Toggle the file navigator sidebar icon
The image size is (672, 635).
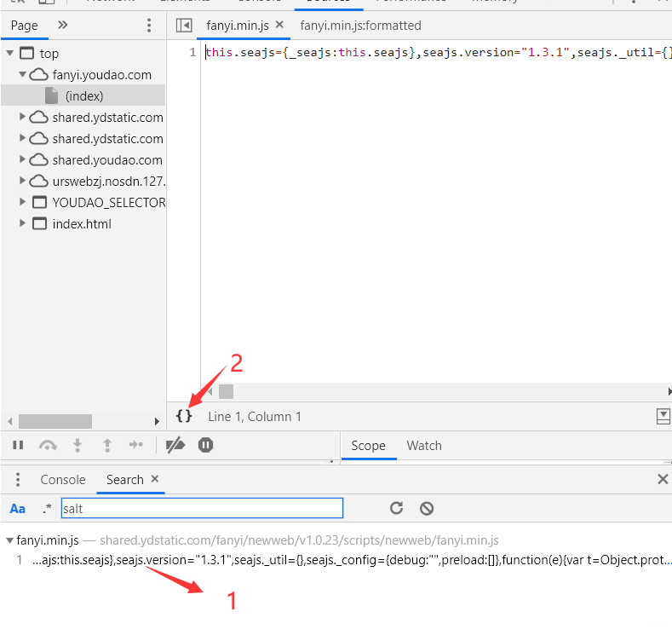click(184, 26)
